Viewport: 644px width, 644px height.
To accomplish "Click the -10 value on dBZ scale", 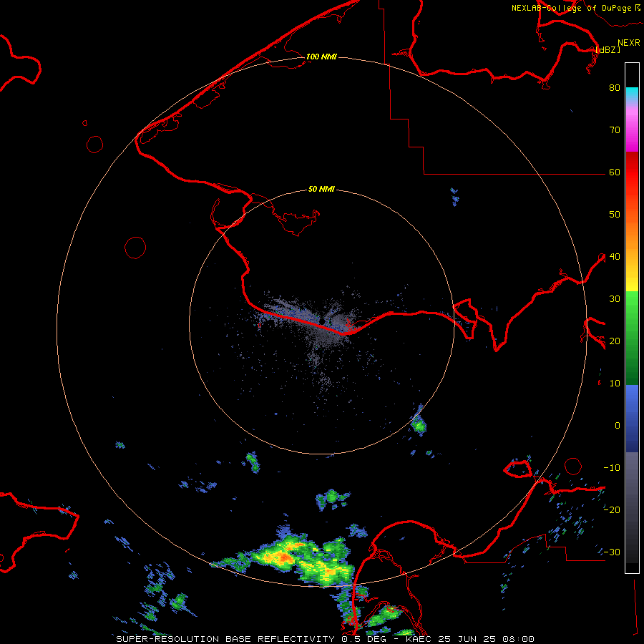I will click(x=612, y=467).
